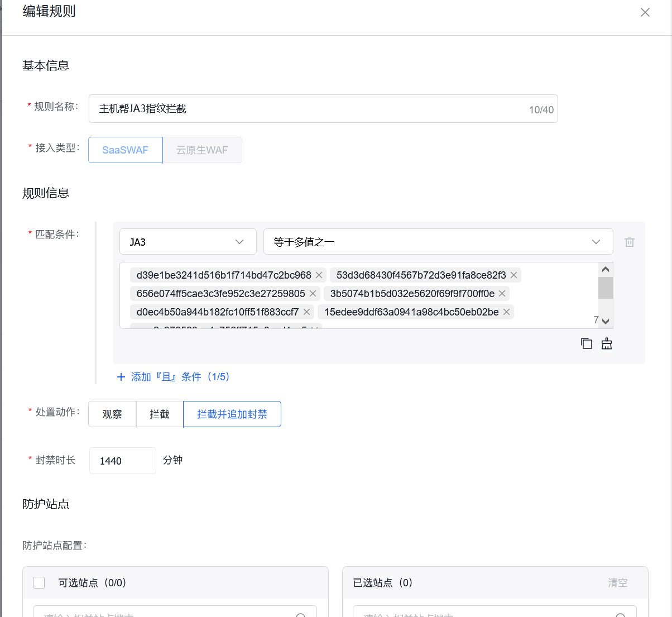Remove tag 3b5074b1b5d032e5620f69f9f700ff0e
This screenshot has width=672, height=617.
[x=502, y=293]
